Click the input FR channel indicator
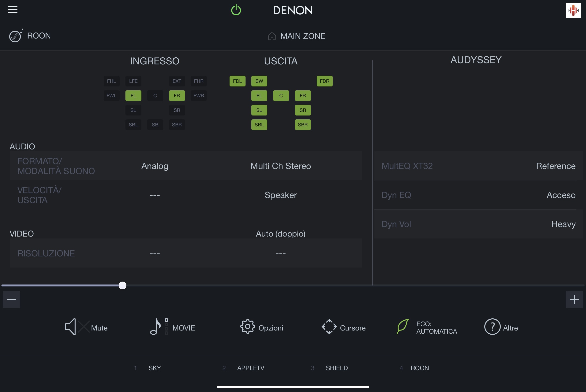 (177, 96)
